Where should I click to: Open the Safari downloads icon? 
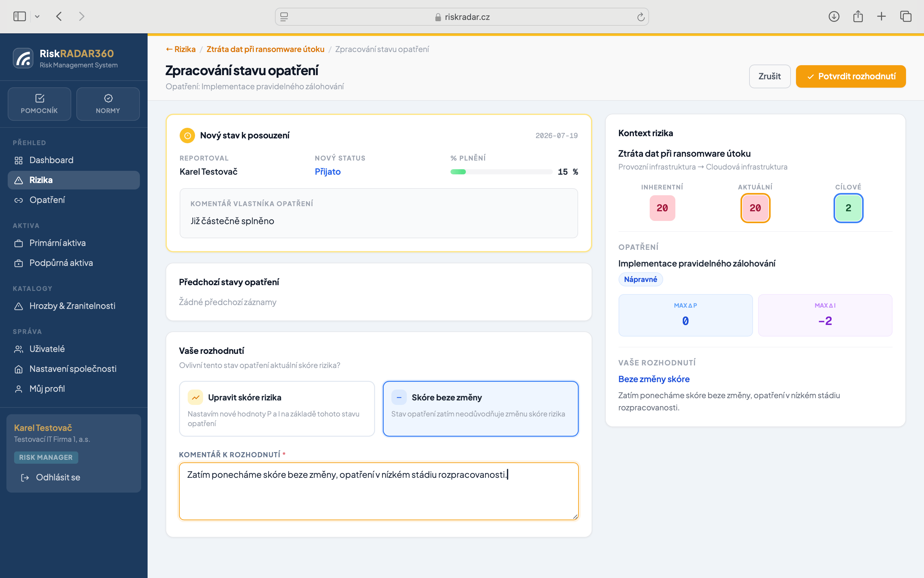click(x=834, y=16)
